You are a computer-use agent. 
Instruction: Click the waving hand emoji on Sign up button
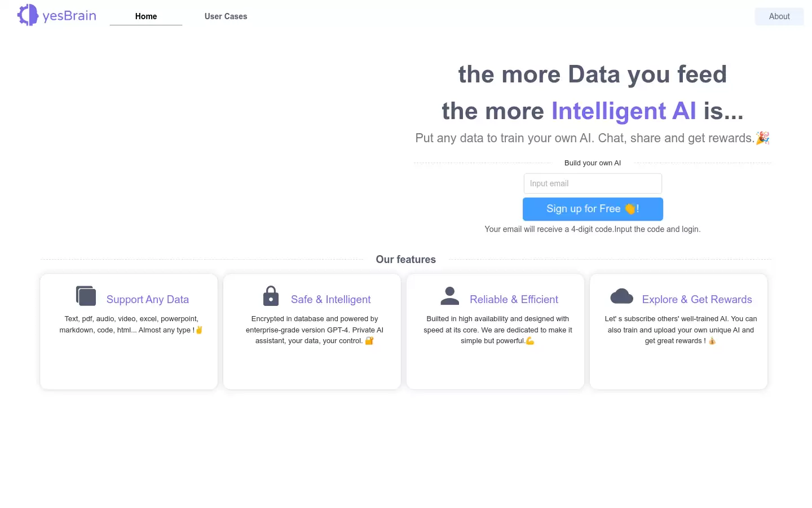pos(630,209)
